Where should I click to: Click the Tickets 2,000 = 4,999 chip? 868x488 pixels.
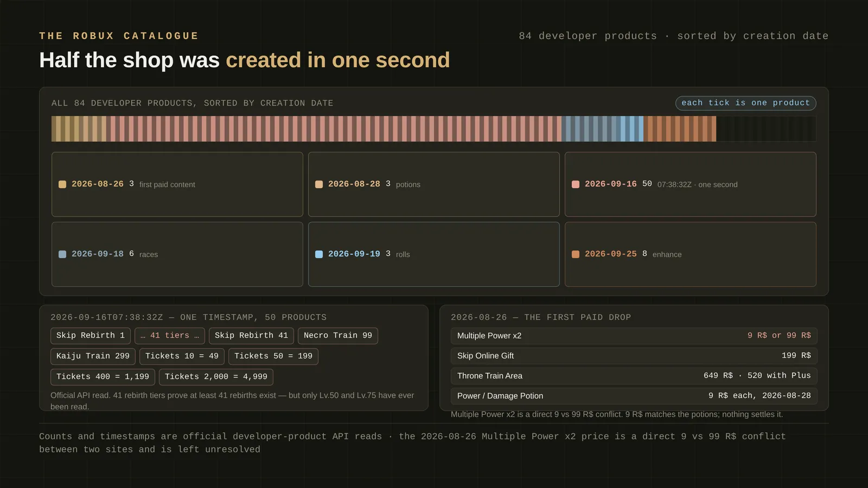point(216,377)
